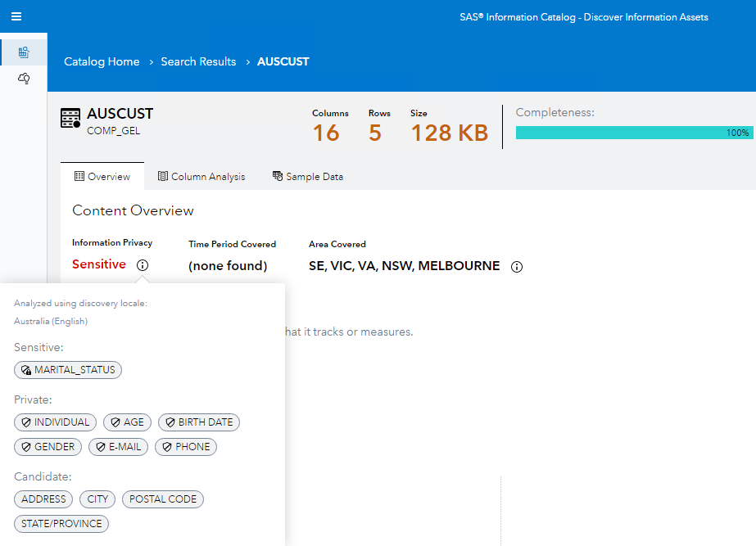Select the STATE/PROVINCE candidate tag
756x546 pixels.
tap(61, 523)
